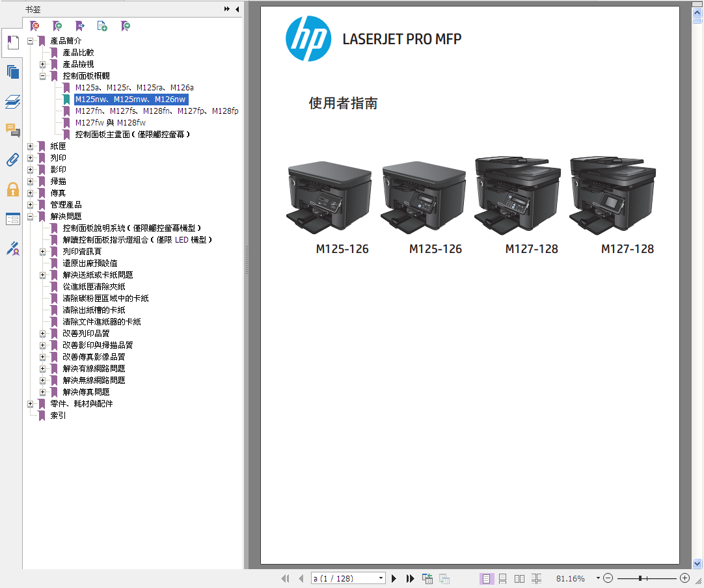
Task: Open the 清除文件進紙器的卡紙 bookmark
Action: [102, 321]
